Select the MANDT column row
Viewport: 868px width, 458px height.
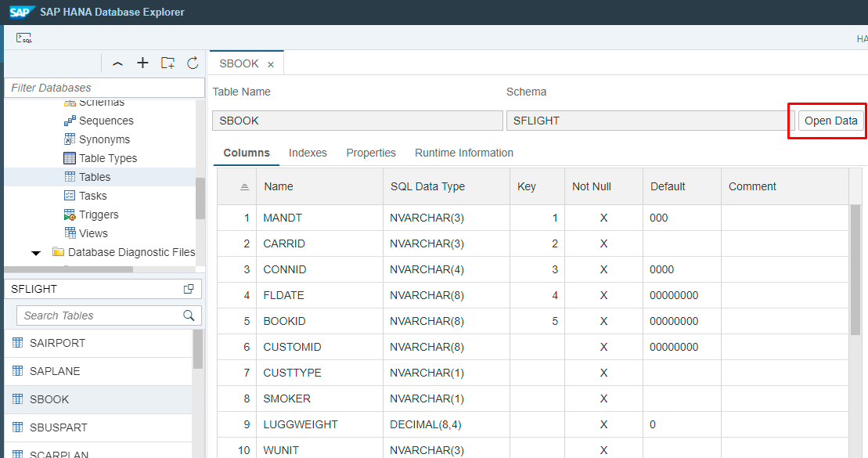click(x=532, y=218)
